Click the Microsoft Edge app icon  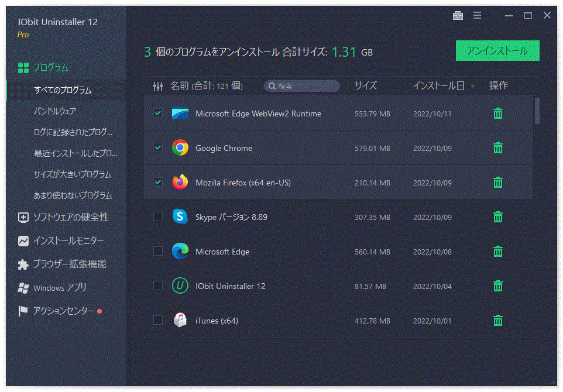[180, 251]
